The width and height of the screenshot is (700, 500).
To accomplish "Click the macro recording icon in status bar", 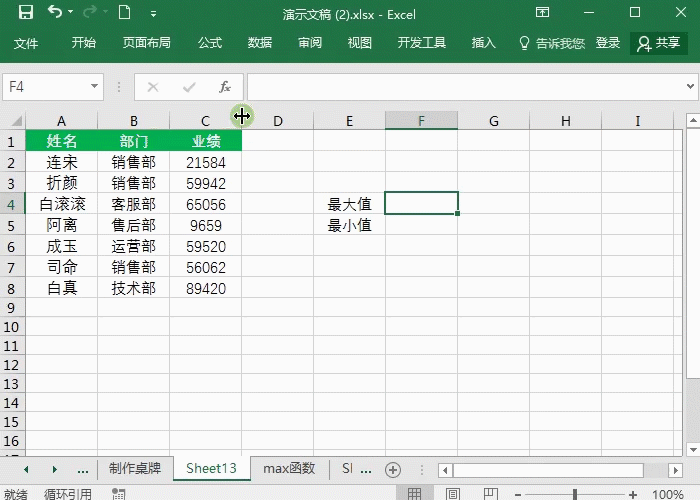I will pyautogui.click(x=118, y=494).
